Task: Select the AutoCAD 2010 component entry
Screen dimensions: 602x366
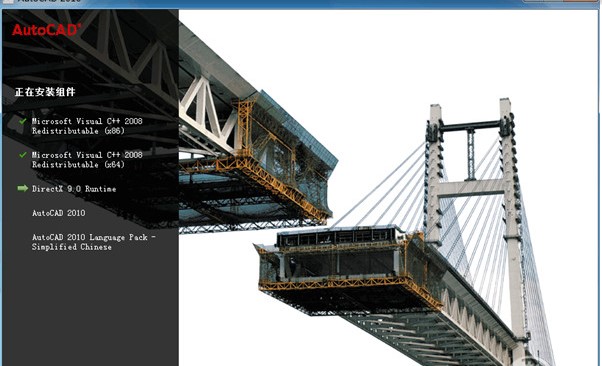Action: 58,213
